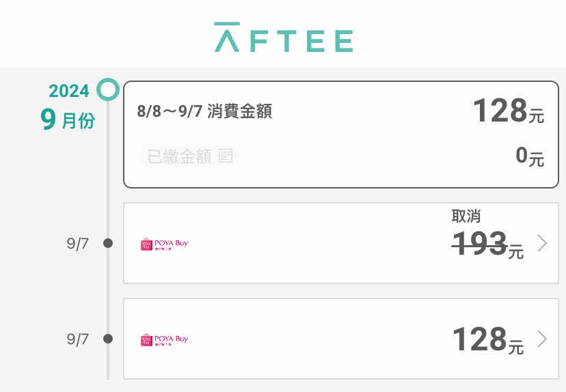Tap the 已繳金額 label
Viewport: 566px width, 392px height.
click(x=179, y=156)
